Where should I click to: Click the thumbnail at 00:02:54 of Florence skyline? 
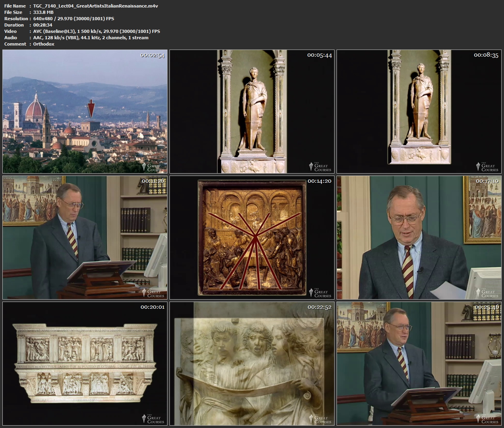[85, 111]
